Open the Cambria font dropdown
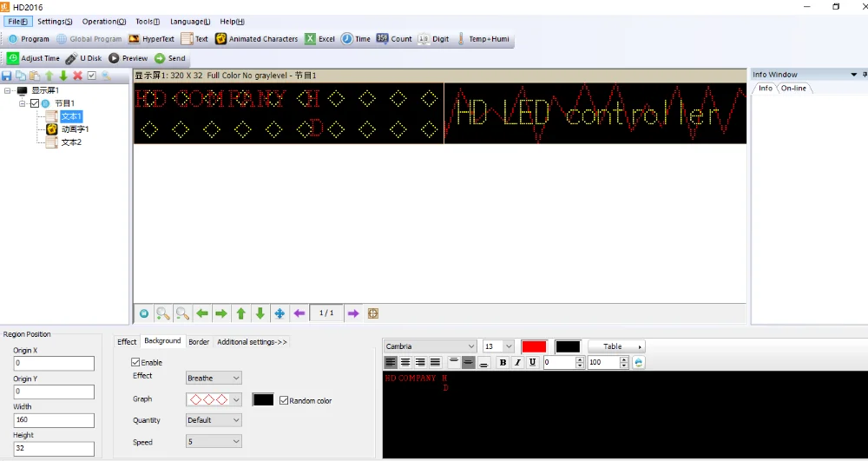 pos(431,346)
